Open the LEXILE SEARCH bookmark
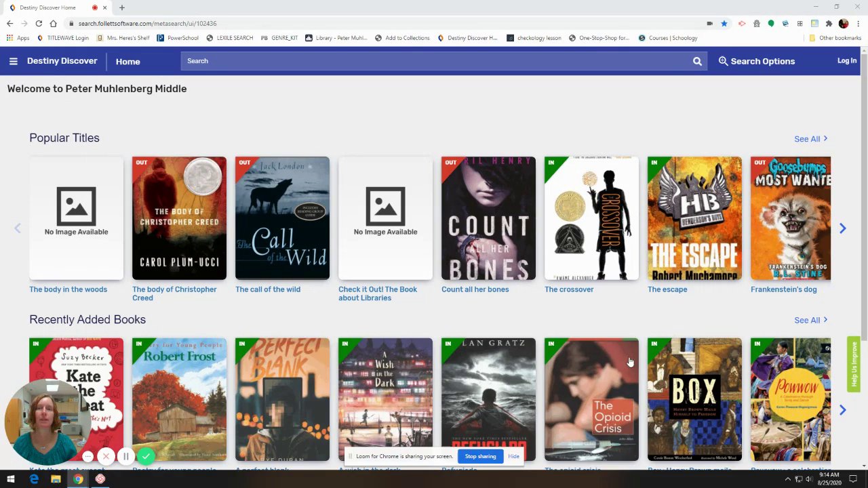The width and height of the screenshot is (868, 488). (x=230, y=38)
